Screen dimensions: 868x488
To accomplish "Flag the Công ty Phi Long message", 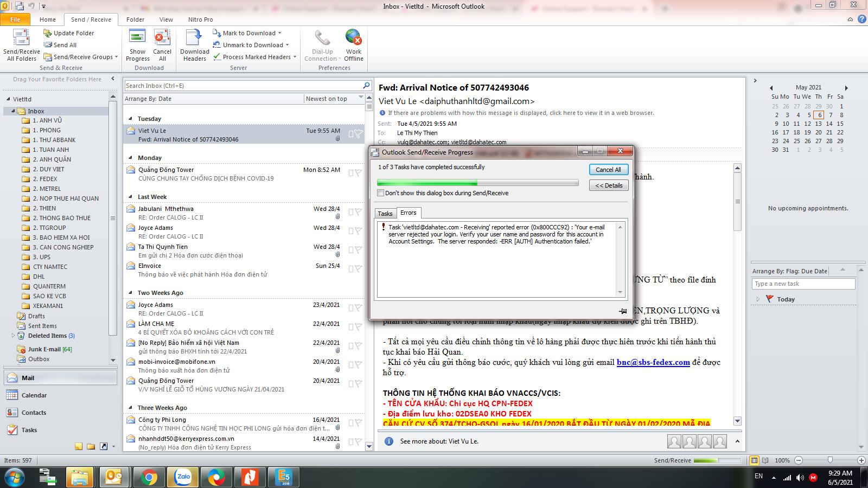I will pos(358,422).
